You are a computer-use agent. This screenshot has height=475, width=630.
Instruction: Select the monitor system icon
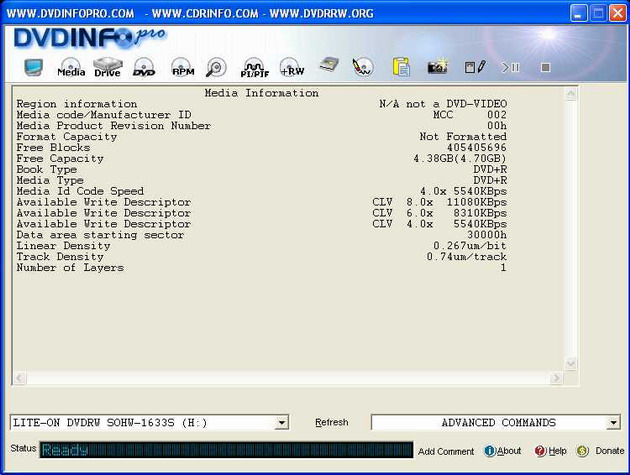point(33,67)
